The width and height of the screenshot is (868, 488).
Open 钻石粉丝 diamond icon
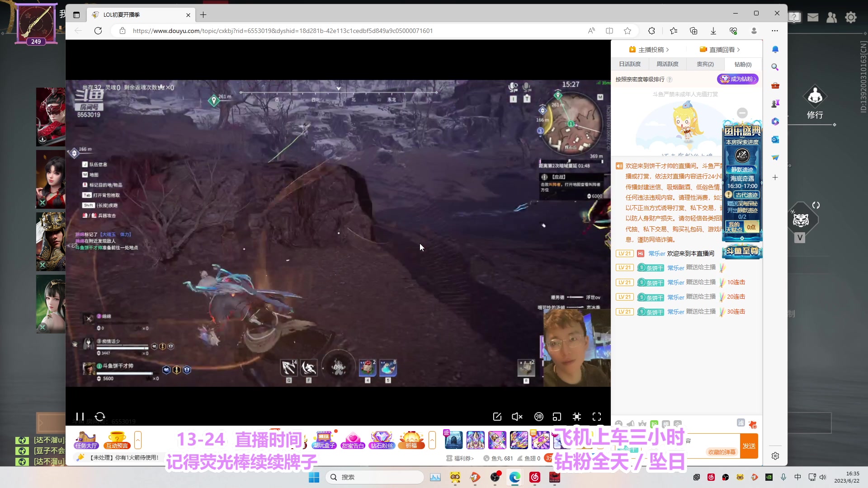(382, 440)
